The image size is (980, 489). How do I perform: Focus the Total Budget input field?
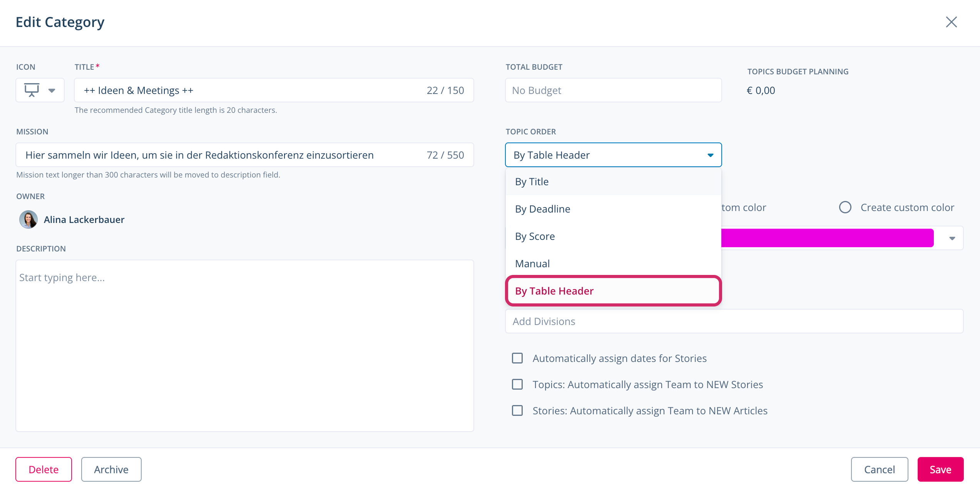click(x=613, y=90)
